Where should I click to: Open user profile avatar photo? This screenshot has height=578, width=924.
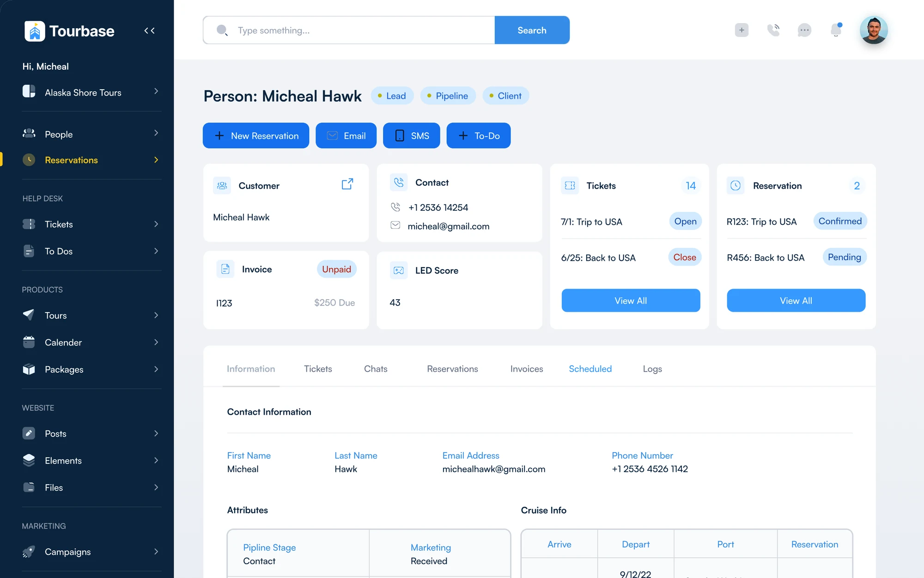[x=874, y=30]
